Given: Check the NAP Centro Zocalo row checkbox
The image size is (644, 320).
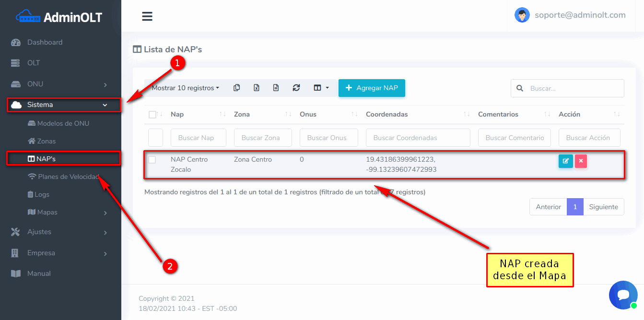Looking at the screenshot, I should point(152,160).
